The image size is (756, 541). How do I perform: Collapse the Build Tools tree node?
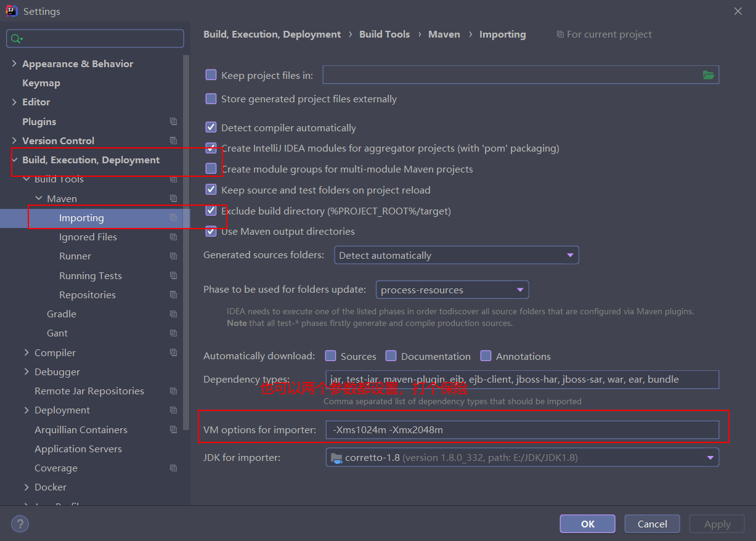(x=26, y=179)
